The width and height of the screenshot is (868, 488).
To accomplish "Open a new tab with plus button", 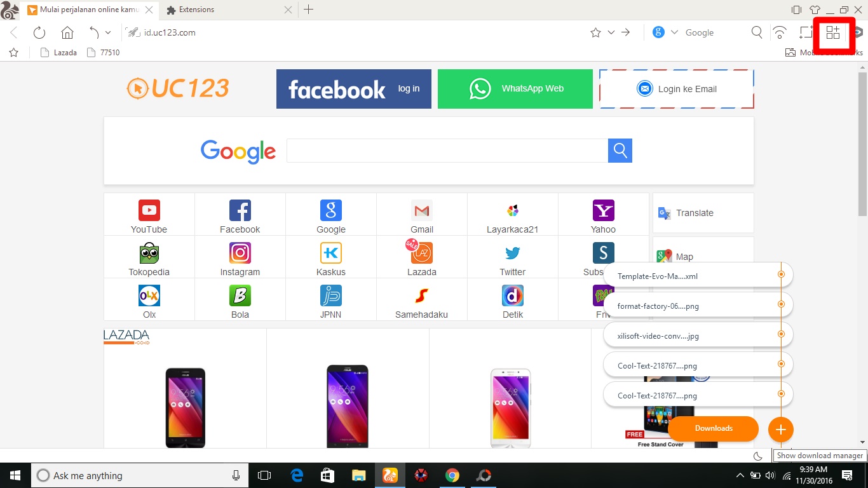I will click(x=308, y=10).
